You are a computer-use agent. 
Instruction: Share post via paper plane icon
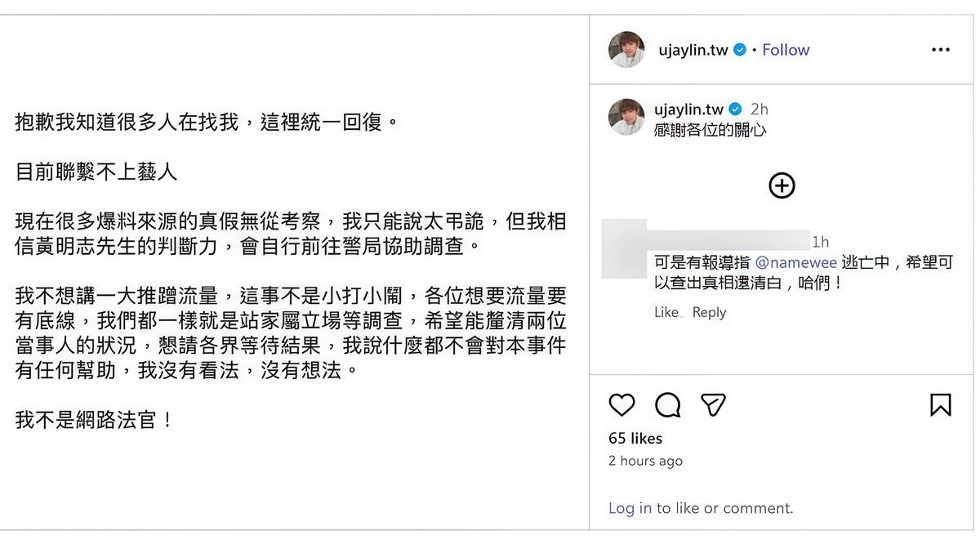pyautogui.click(x=714, y=404)
